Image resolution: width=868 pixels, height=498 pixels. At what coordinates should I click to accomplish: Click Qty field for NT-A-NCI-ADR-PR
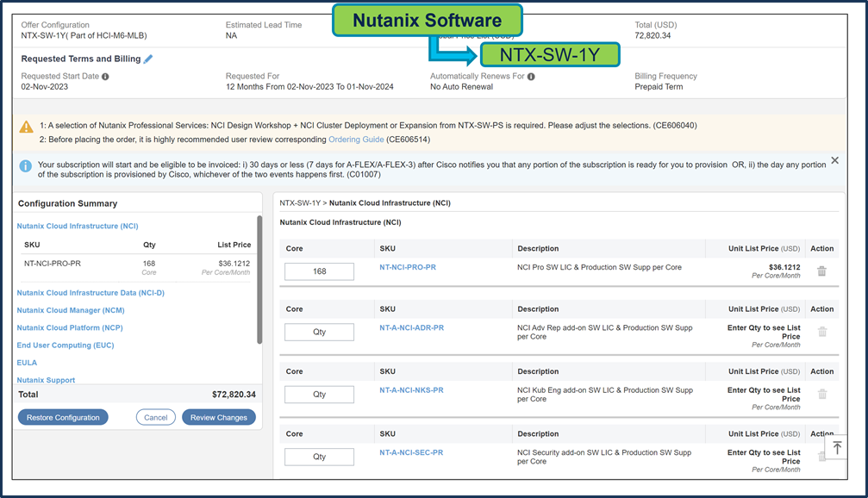[320, 332]
